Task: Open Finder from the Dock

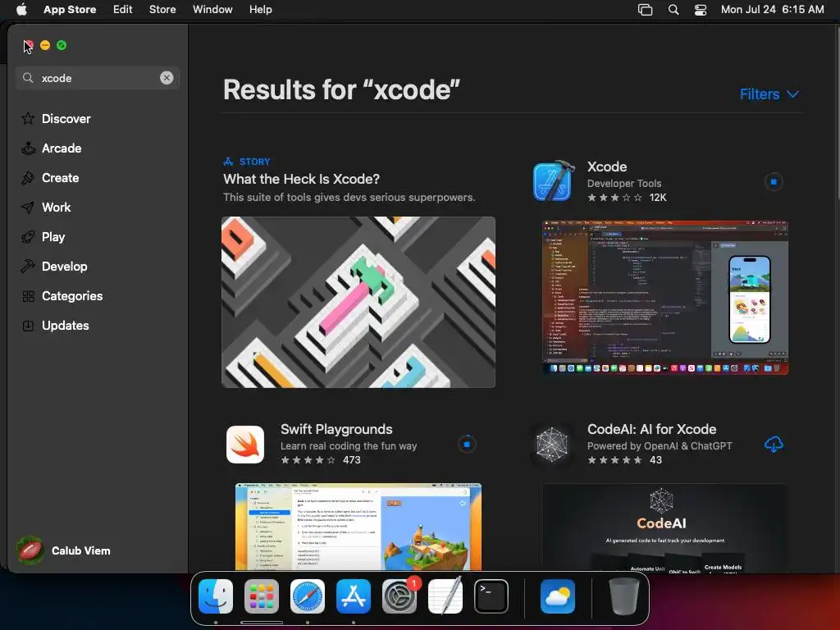Action: coord(216,596)
